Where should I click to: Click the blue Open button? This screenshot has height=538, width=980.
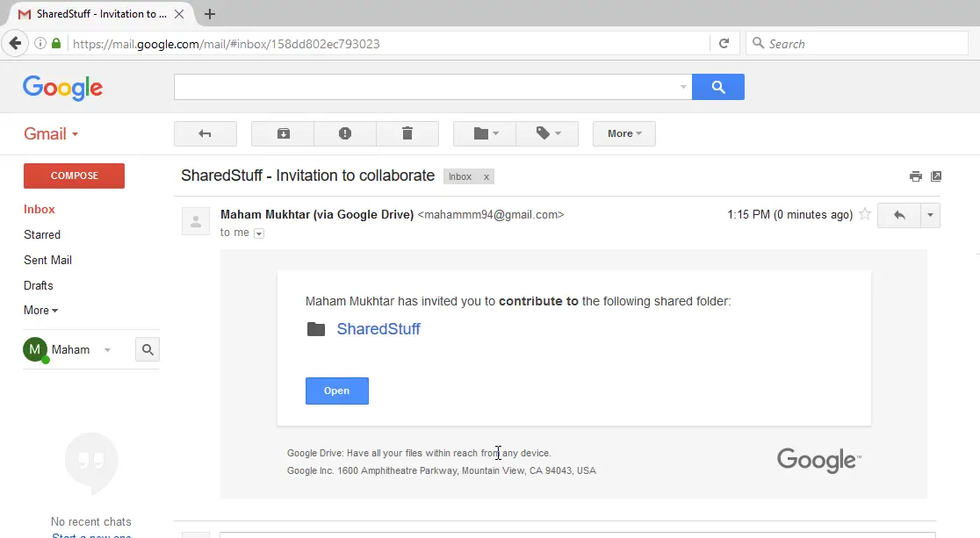(x=337, y=391)
